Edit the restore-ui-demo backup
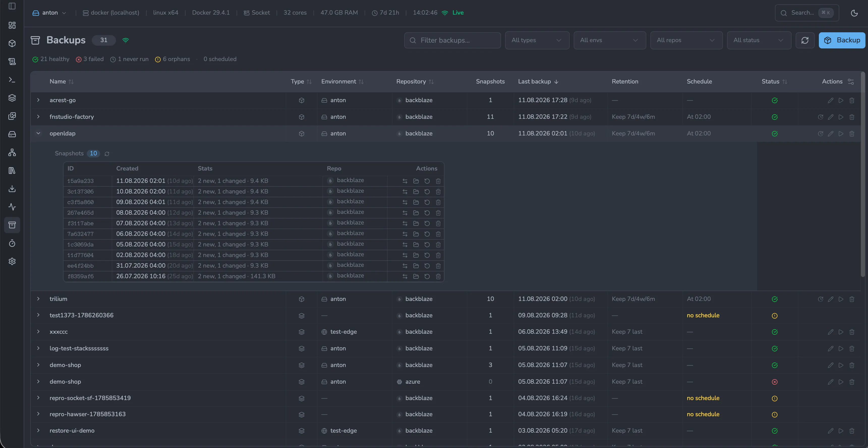 [831, 431]
